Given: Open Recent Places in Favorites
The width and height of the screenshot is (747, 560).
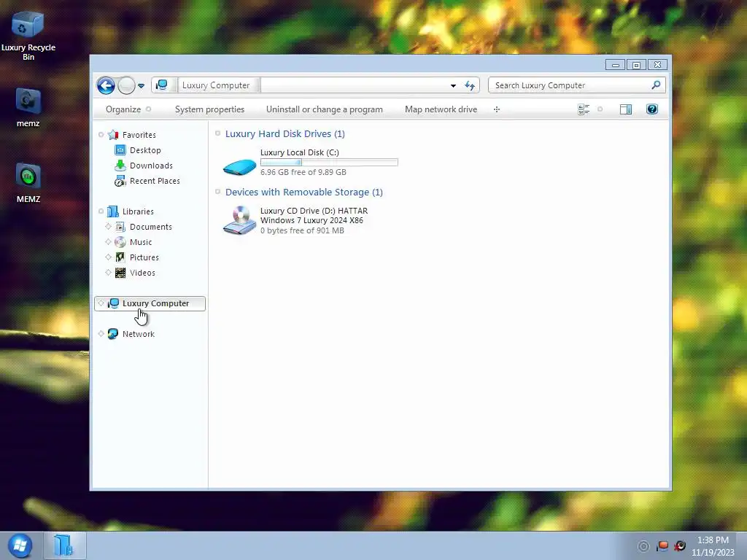Looking at the screenshot, I should (155, 181).
